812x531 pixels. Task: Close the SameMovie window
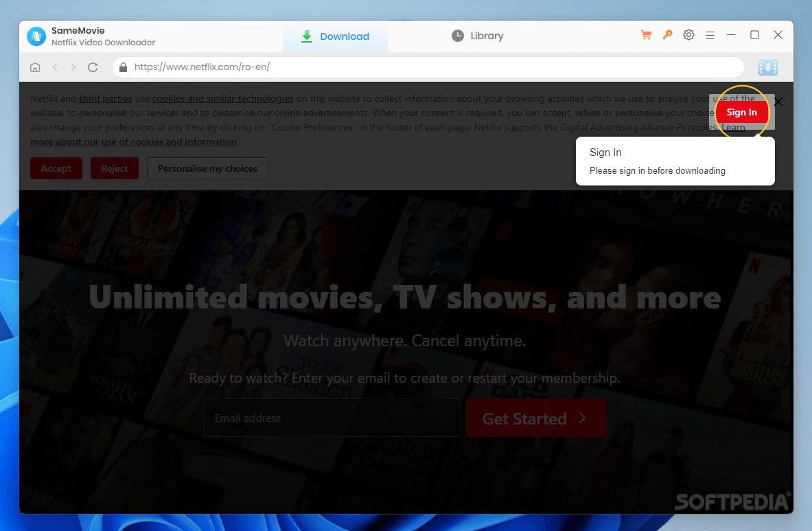(x=778, y=35)
